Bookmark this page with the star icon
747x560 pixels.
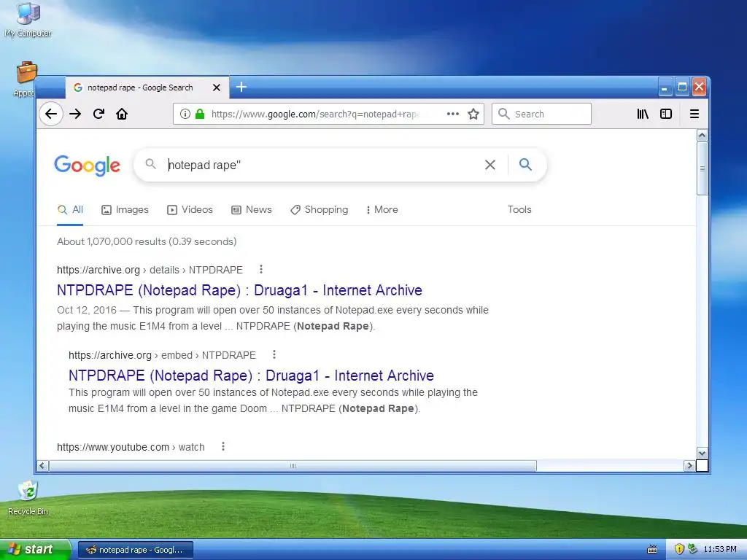click(473, 114)
